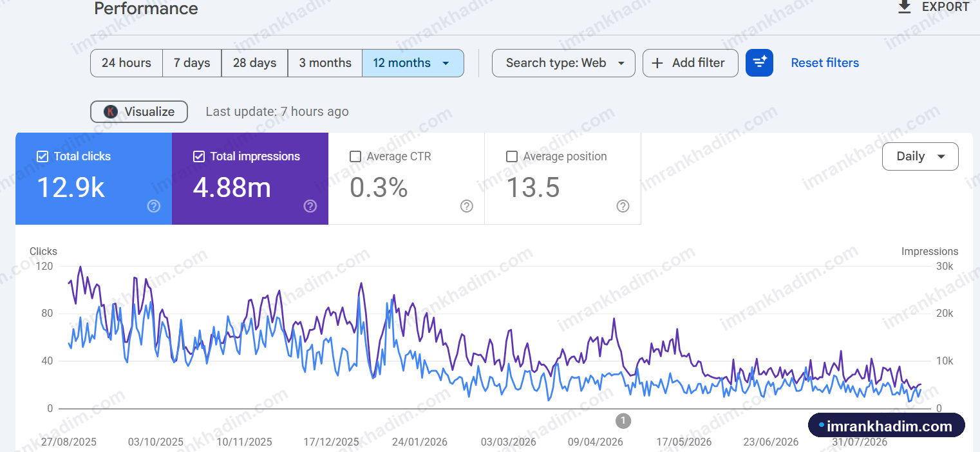Click the EXPORT button label
The width and height of the screenshot is (980, 452).
(x=946, y=6)
